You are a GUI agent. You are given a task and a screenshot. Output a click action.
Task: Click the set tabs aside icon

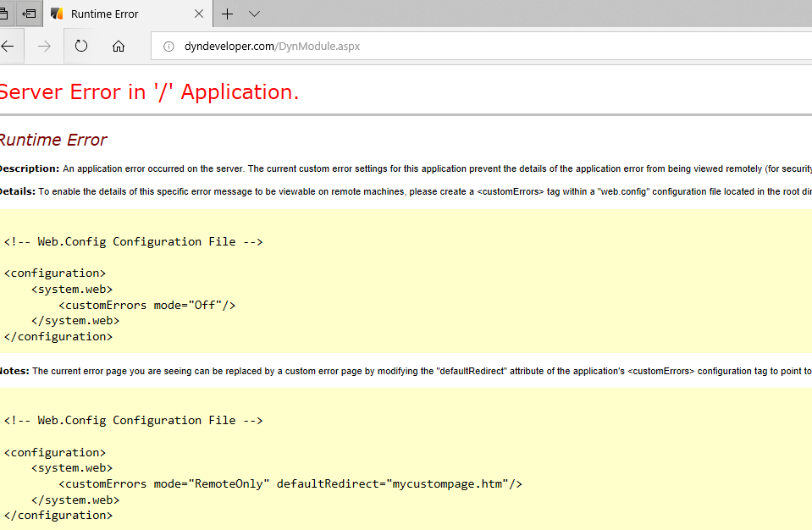pyautogui.click(x=29, y=14)
